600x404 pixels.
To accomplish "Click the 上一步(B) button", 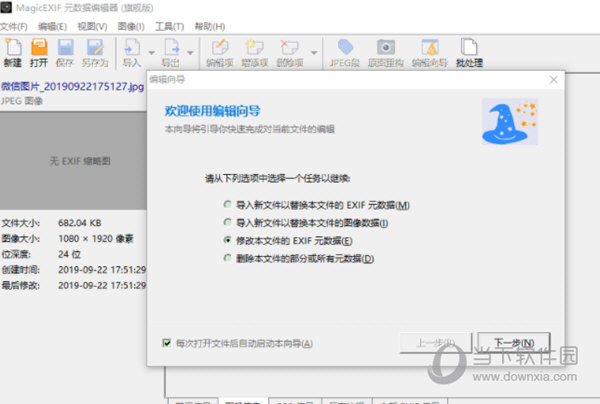I will [x=435, y=342].
